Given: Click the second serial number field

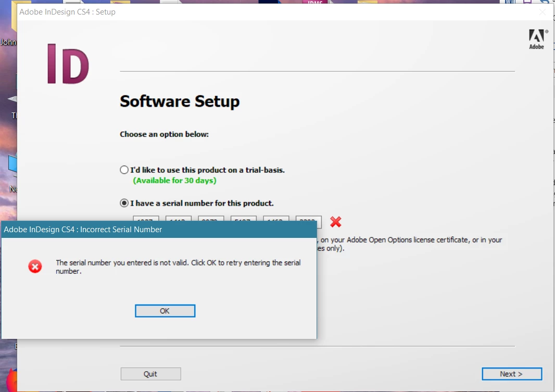Looking at the screenshot, I should point(179,219).
